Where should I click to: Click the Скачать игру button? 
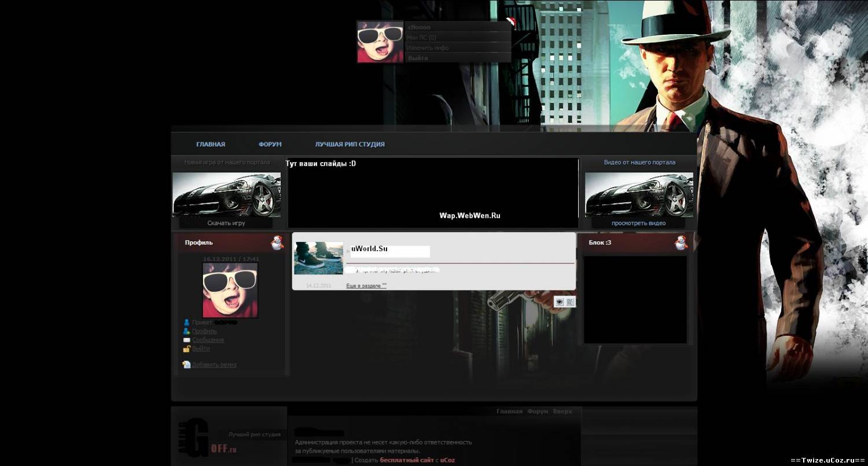click(226, 223)
